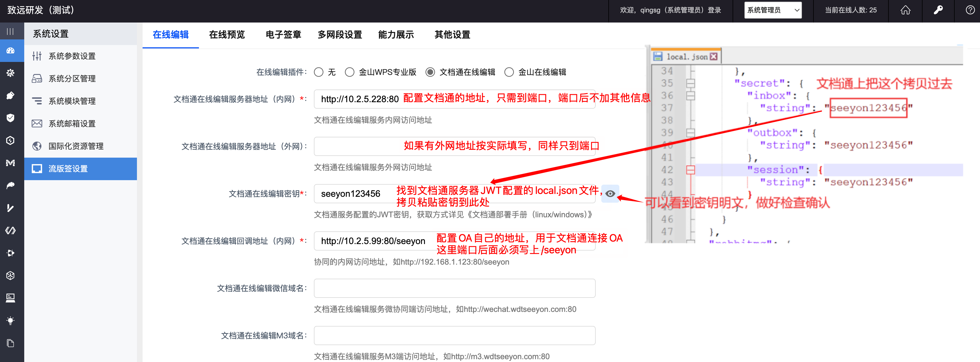Switch to the 电子签章 tab

point(283,35)
